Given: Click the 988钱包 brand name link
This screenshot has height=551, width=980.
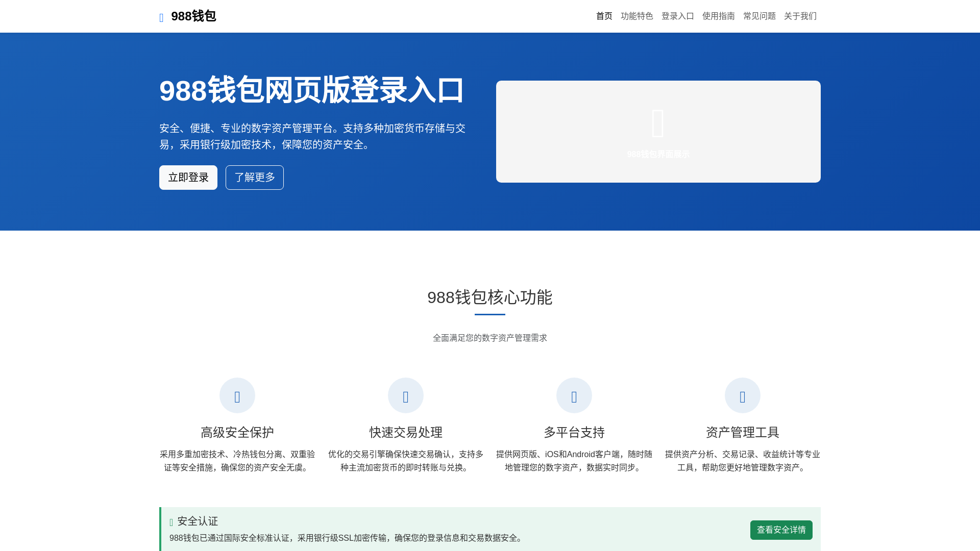Looking at the screenshot, I should 193,16.
